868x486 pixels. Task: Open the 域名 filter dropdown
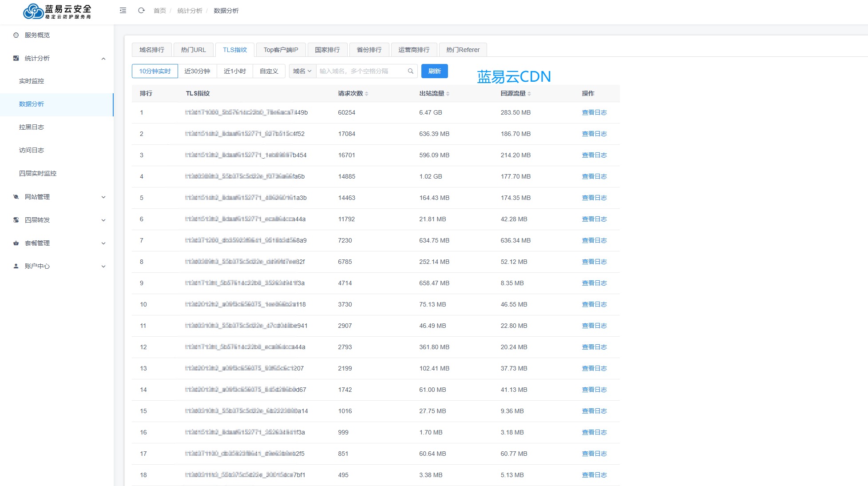[x=302, y=71]
